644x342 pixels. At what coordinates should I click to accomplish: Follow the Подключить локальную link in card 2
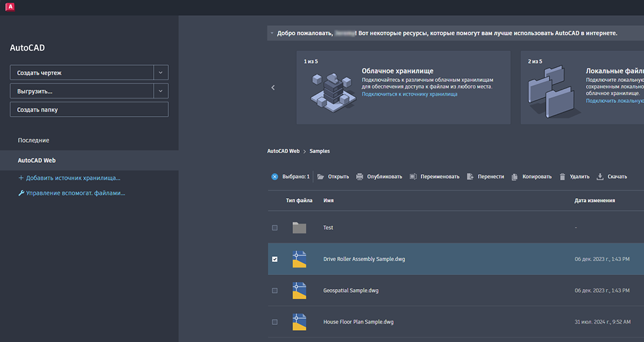(x=615, y=101)
